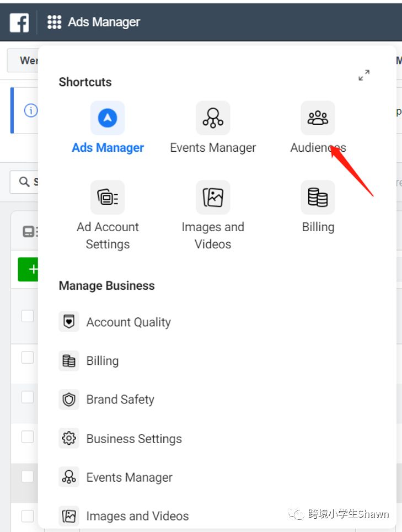Click the Events Manager list icon

click(69, 477)
